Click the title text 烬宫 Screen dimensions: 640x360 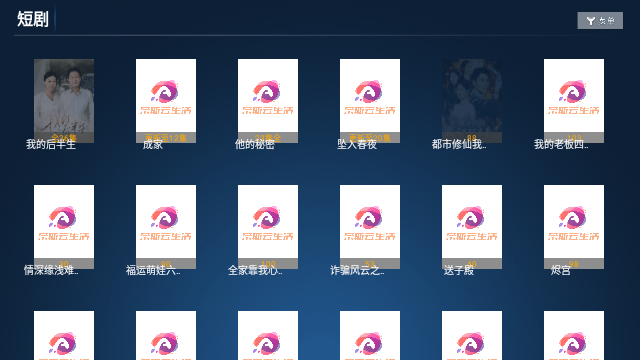click(560, 271)
